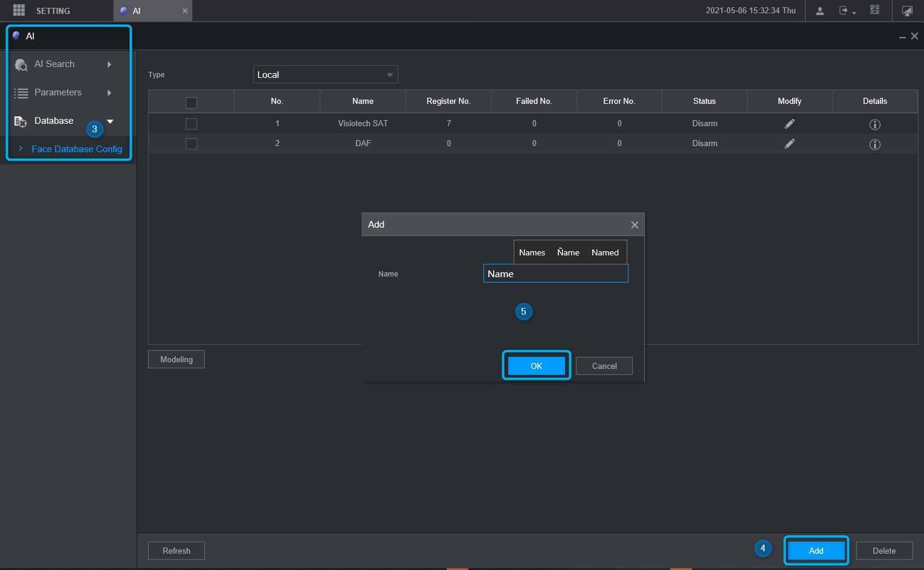Click the Name input field
Viewport: 924px width, 570px height.
coord(556,274)
